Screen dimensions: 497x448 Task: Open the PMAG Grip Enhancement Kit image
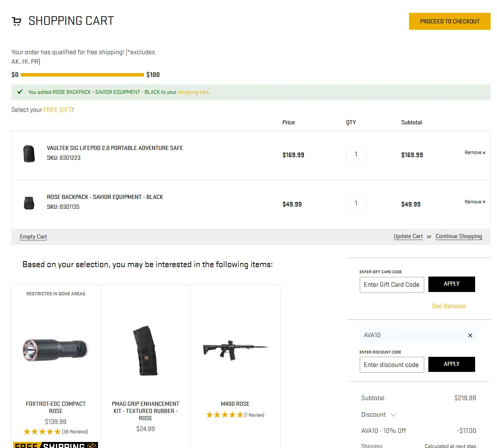(146, 351)
